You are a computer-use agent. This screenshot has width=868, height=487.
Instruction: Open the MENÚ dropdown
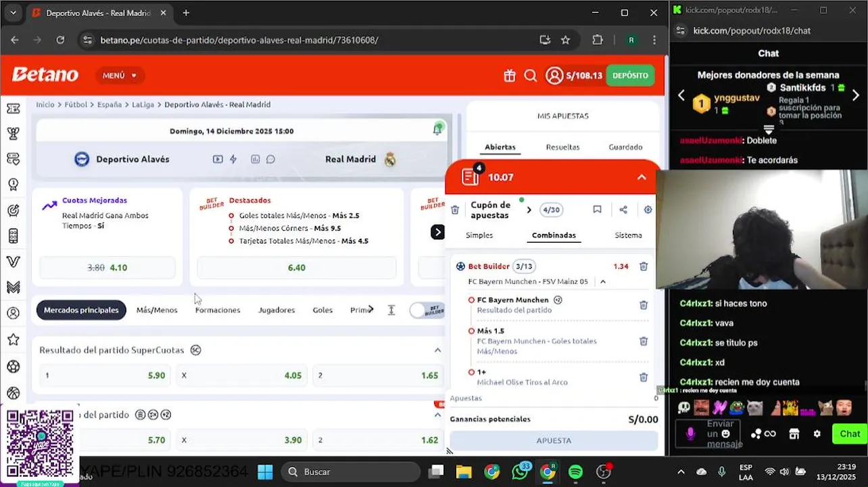tap(120, 76)
